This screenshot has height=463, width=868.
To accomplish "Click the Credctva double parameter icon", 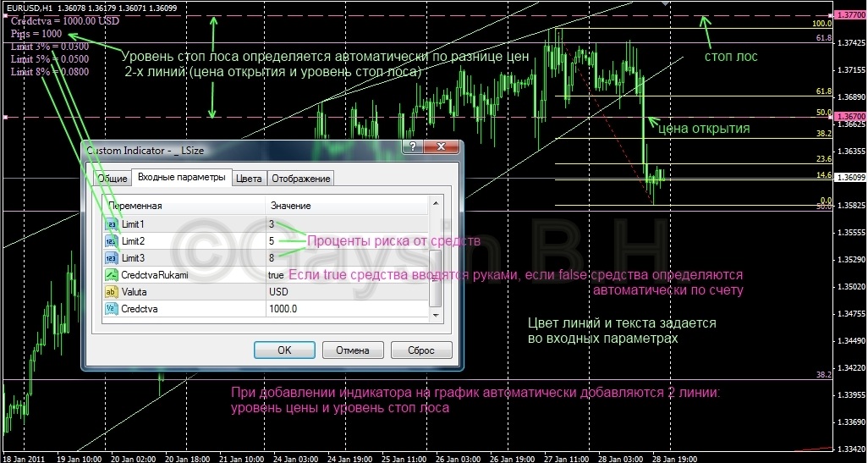I will pos(112,309).
